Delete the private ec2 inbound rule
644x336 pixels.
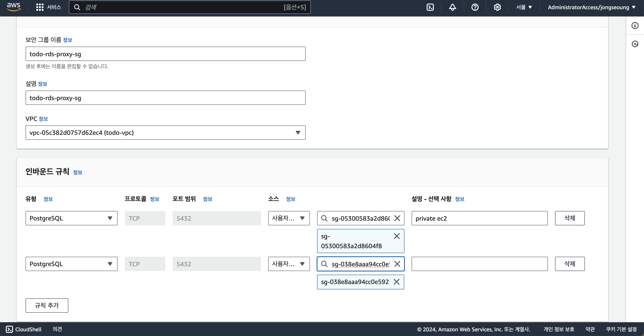(x=570, y=218)
